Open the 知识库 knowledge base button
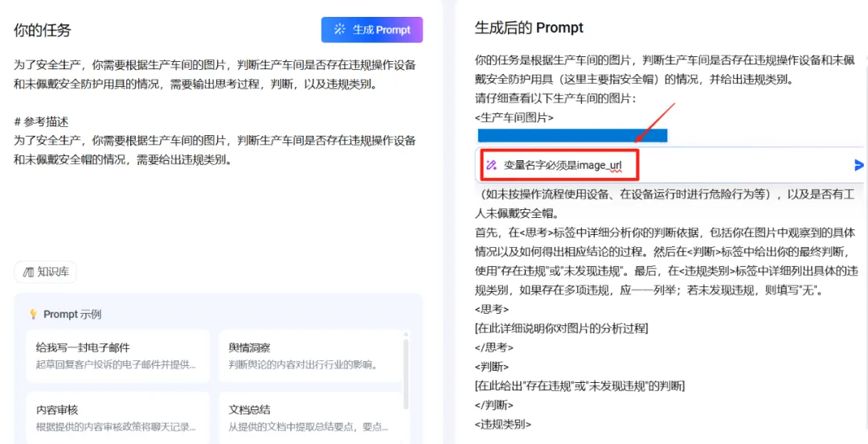Image resolution: width=868 pixels, height=444 pixels. tap(45, 272)
